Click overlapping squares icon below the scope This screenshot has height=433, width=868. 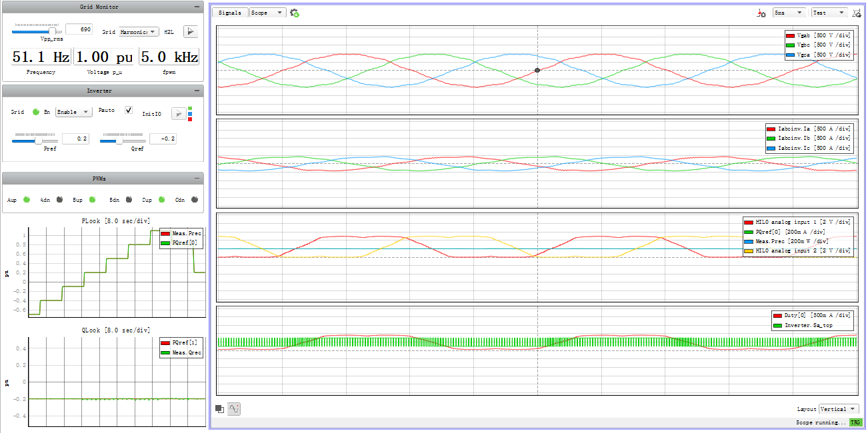coord(220,409)
